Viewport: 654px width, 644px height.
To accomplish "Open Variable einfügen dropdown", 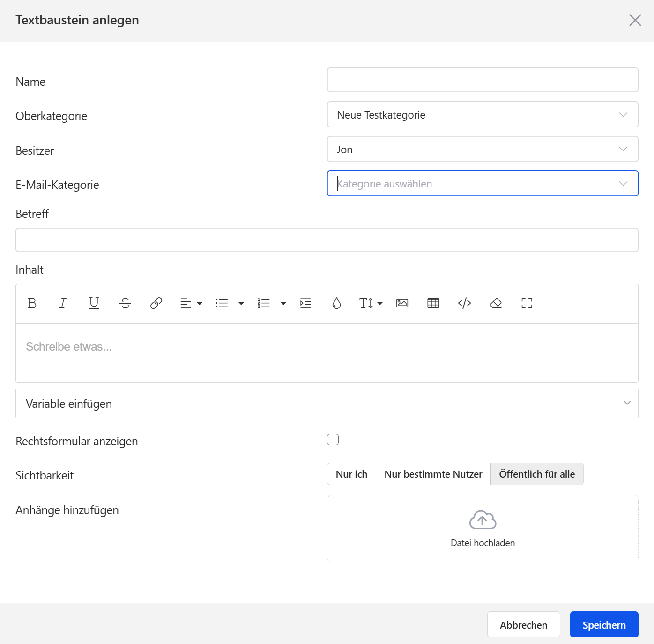I will [x=327, y=404].
